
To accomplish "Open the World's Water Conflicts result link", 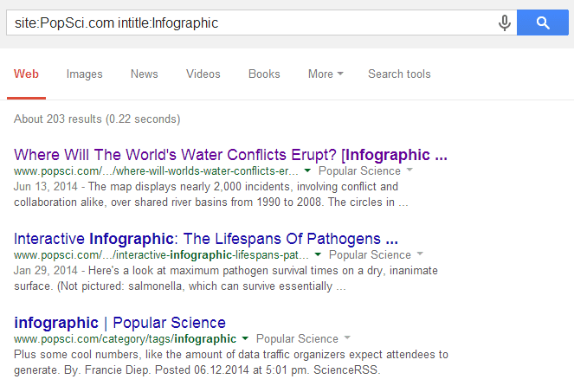I will point(230,155).
